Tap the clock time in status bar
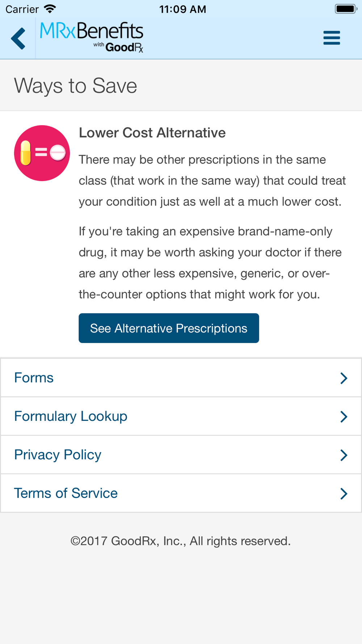 (x=182, y=9)
